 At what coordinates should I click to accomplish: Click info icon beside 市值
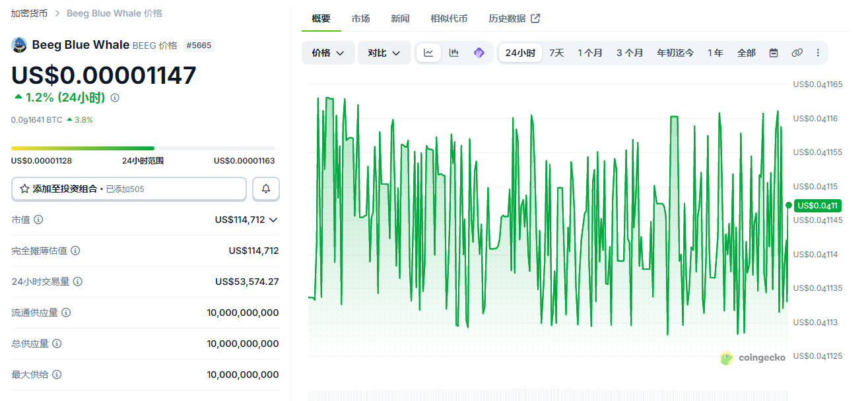click(x=38, y=220)
